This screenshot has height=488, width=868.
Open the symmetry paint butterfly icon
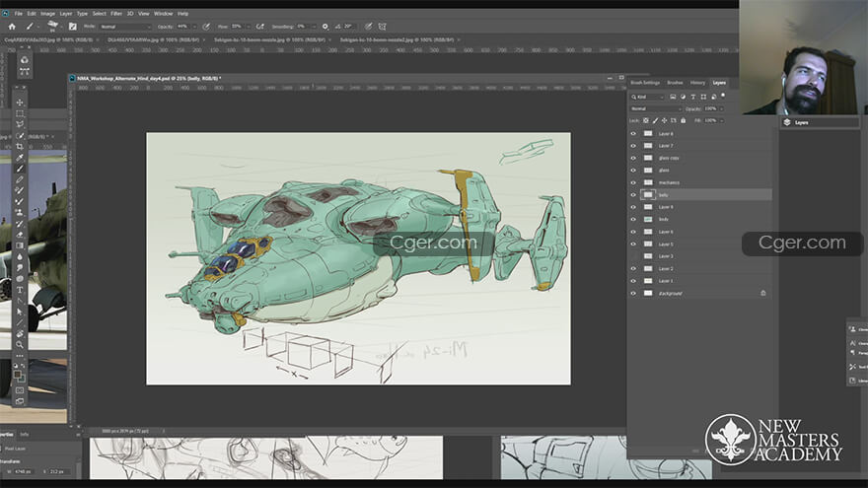382,26
